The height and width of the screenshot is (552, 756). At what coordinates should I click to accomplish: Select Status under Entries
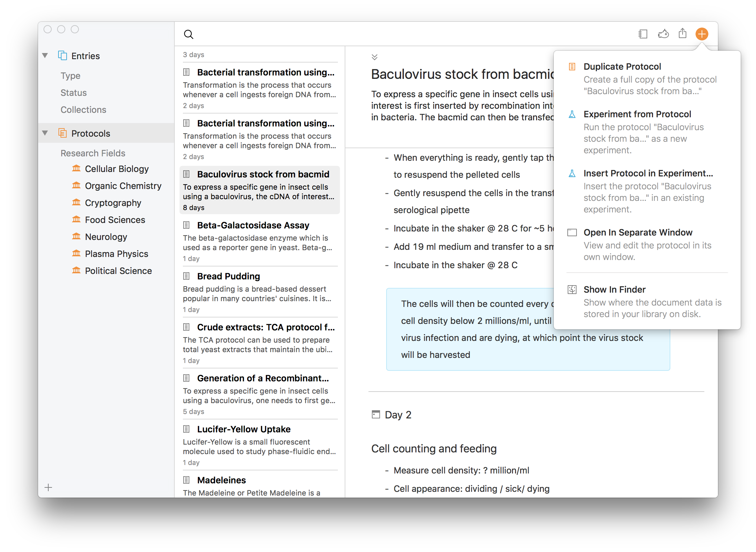click(x=73, y=92)
